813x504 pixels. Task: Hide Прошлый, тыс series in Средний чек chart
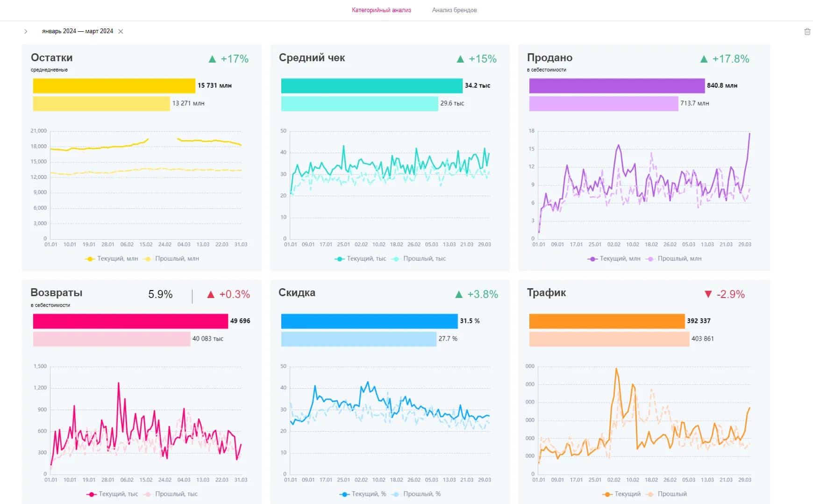click(x=419, y=259)
